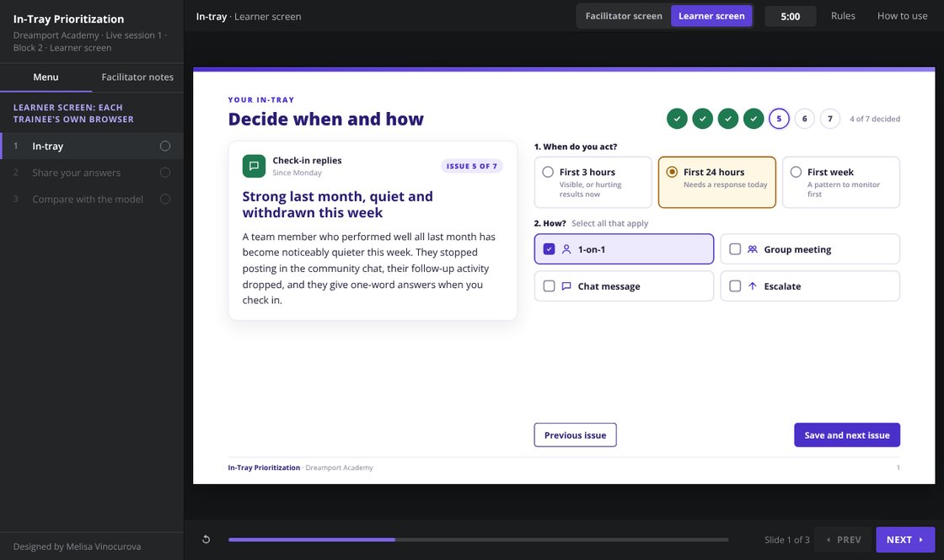944x560 pixels.
Task: Check the Escalate checkbox
Action: point(735,286)
